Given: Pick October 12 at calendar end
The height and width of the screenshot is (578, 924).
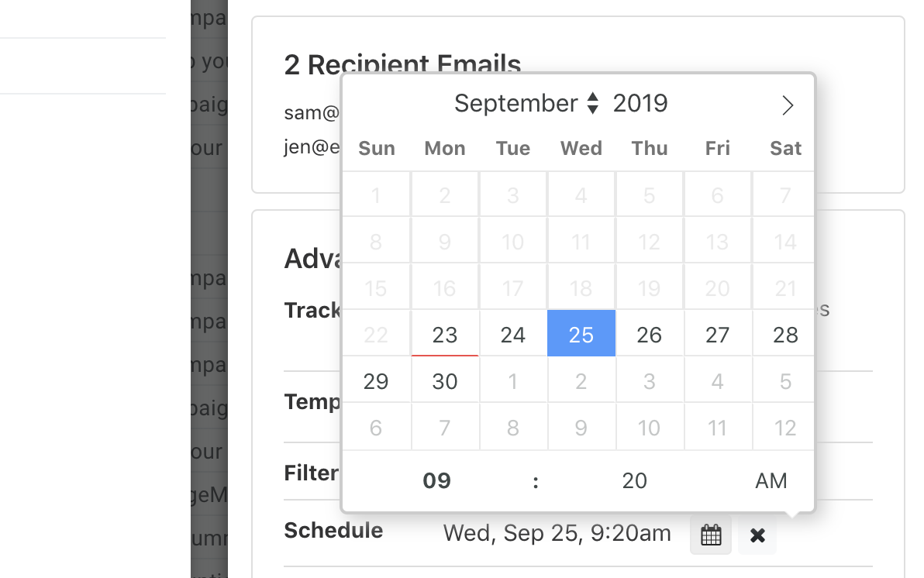Looking at the screenshot, I should coord(785,428).
